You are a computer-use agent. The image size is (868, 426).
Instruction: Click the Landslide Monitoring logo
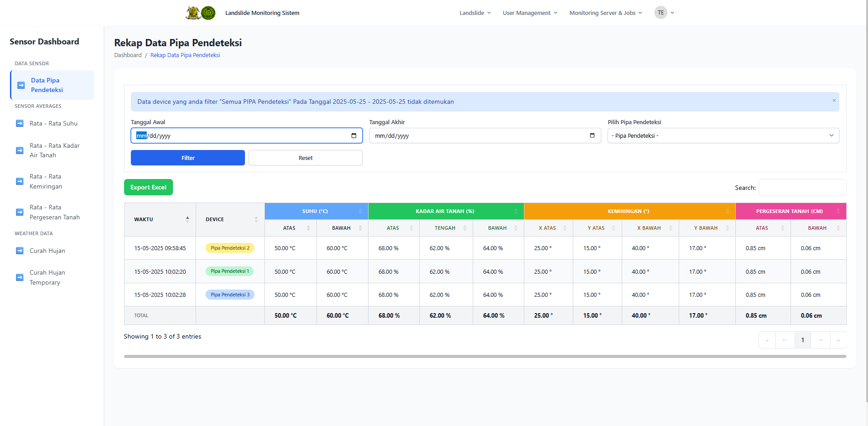coord(201,13)
